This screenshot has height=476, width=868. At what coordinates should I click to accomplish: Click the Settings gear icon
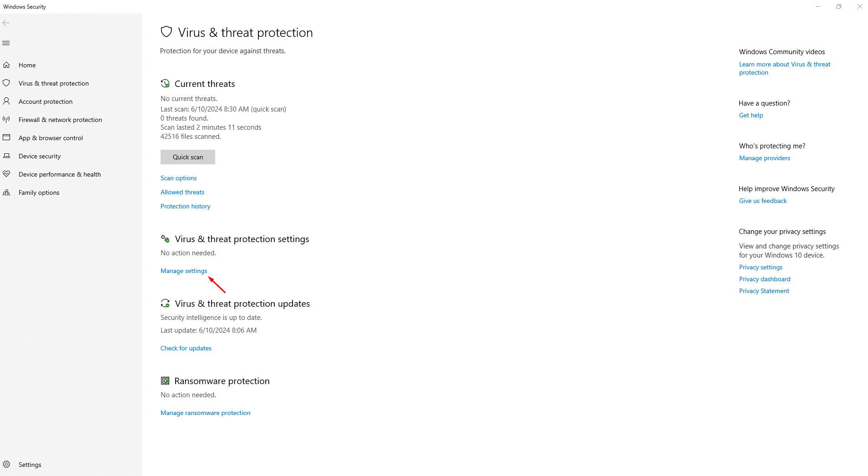tap(6, 464)
